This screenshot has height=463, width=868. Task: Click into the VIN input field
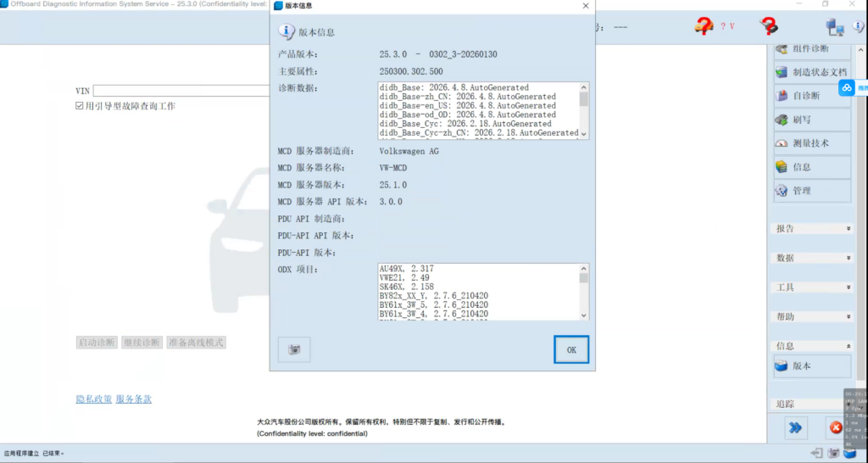[x=181, y=91]
